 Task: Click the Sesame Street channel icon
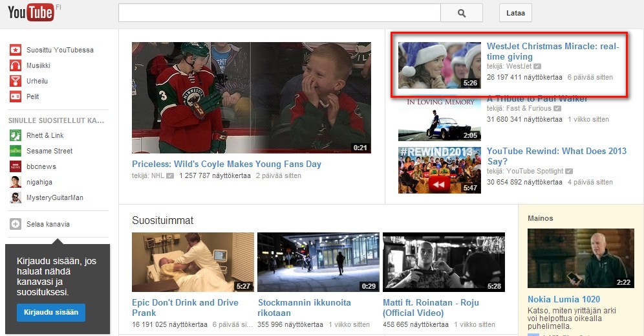click(16, 151)
